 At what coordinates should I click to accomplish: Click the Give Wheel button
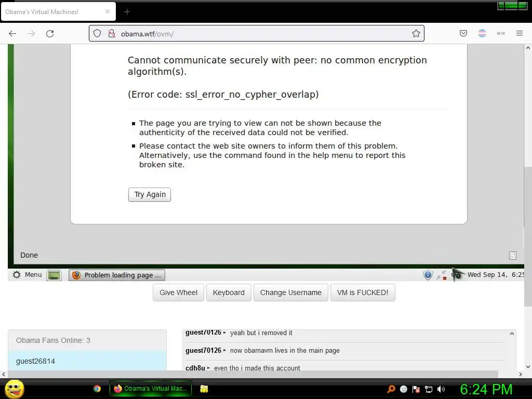coord(178,292)
